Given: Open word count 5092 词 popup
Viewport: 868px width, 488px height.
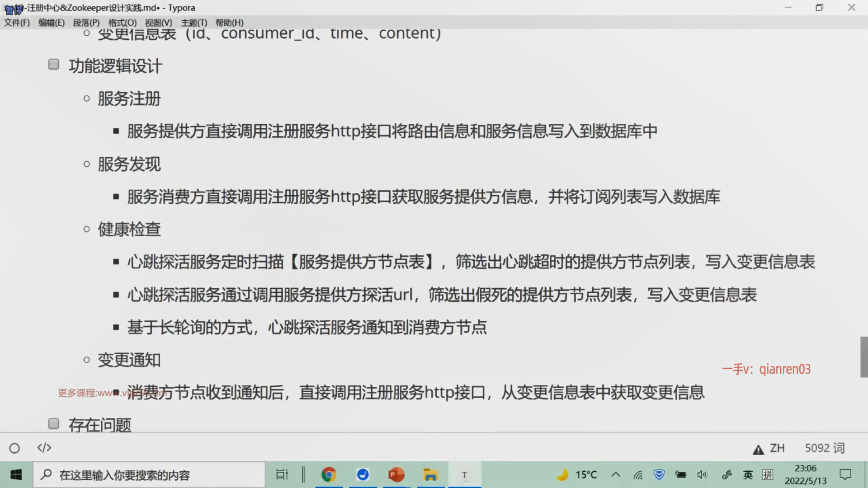Looking at the screenshot, I should tap(824, 448).
